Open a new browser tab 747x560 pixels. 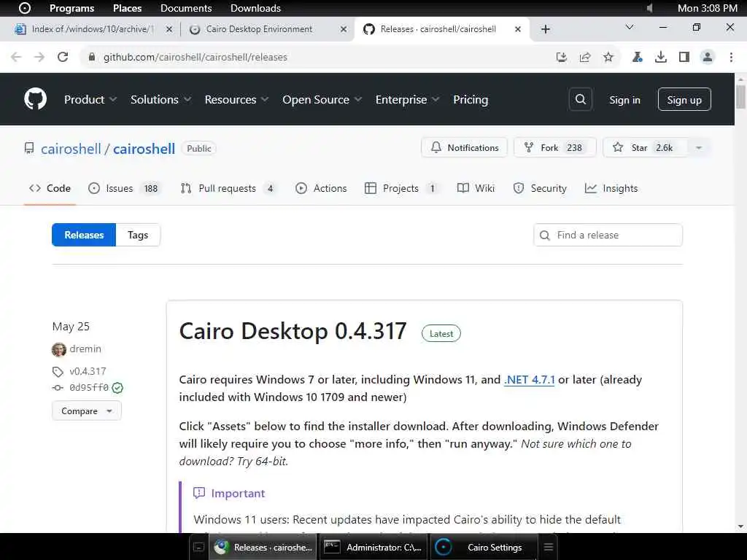point(546,29)
